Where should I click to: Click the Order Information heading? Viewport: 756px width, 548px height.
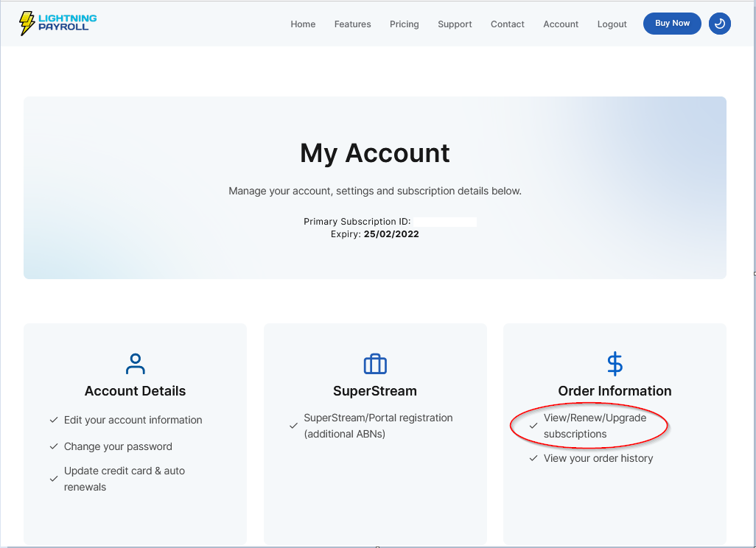pos(615,391)
